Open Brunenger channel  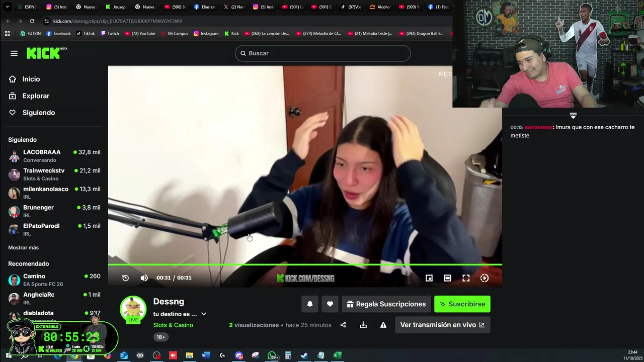(54, 211)
